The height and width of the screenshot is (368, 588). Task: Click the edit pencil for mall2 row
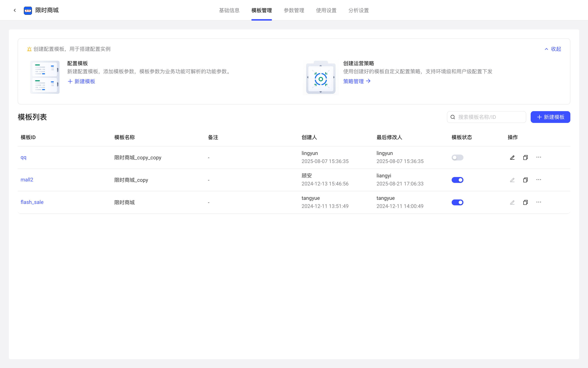(x=512, y=180)
